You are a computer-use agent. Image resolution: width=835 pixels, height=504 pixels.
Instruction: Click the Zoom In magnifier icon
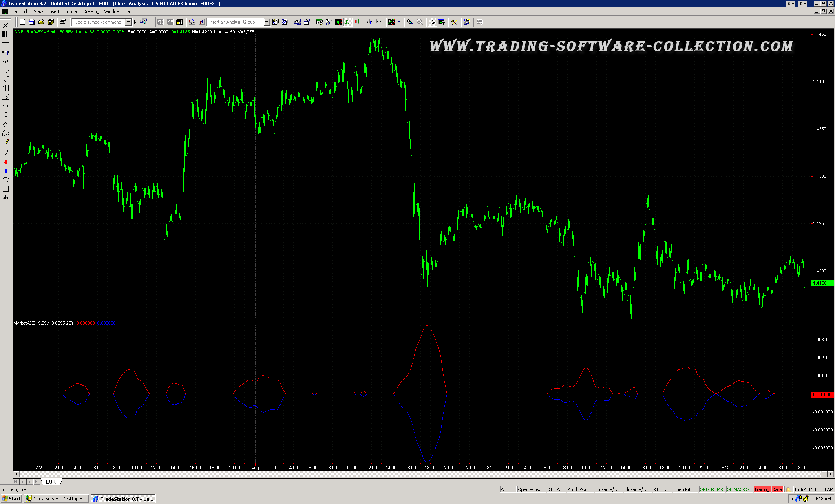410,22
